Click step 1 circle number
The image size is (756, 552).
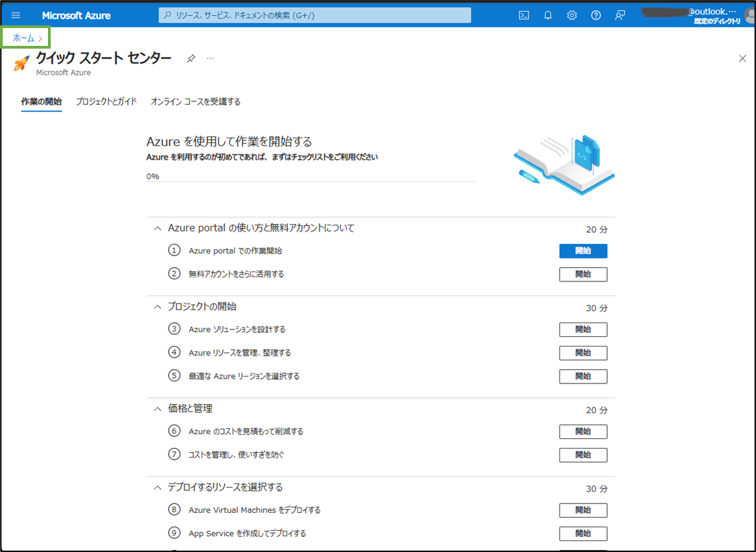tap(174, 251)
